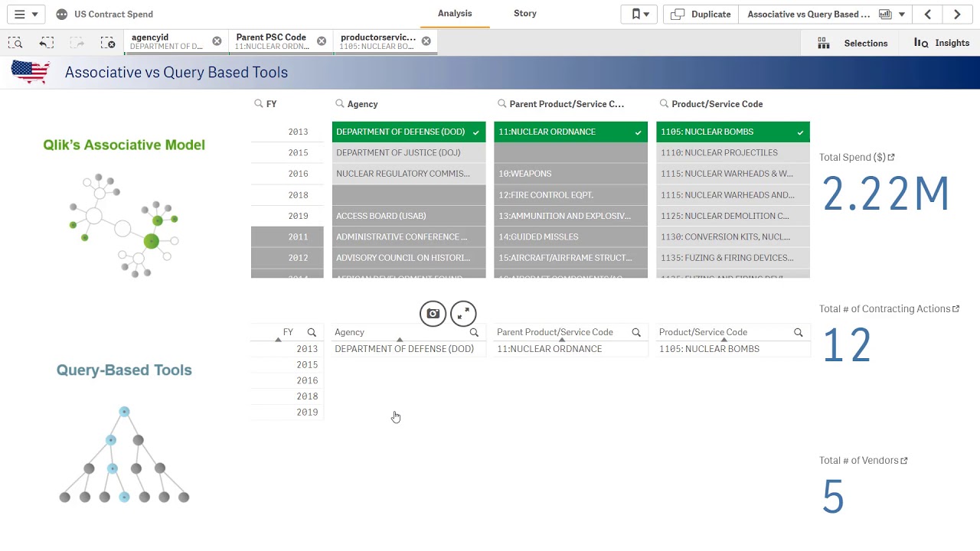Deselect 11:NUCLEAR ORDNANCE in the Parent Product/Service Code filter pane
Viewport: 980px width, 551px height.
[x=571, y=132]
